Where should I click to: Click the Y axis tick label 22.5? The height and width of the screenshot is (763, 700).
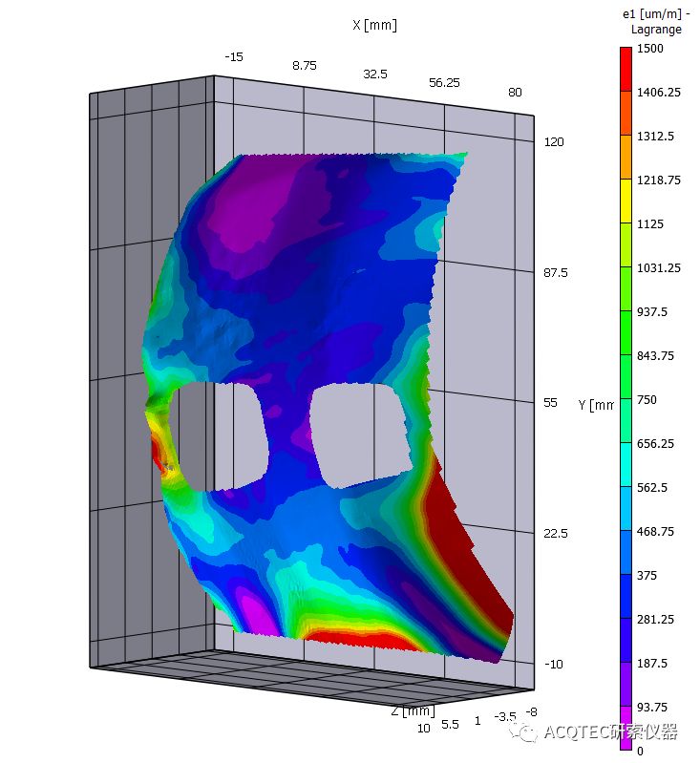pos(556,533)
